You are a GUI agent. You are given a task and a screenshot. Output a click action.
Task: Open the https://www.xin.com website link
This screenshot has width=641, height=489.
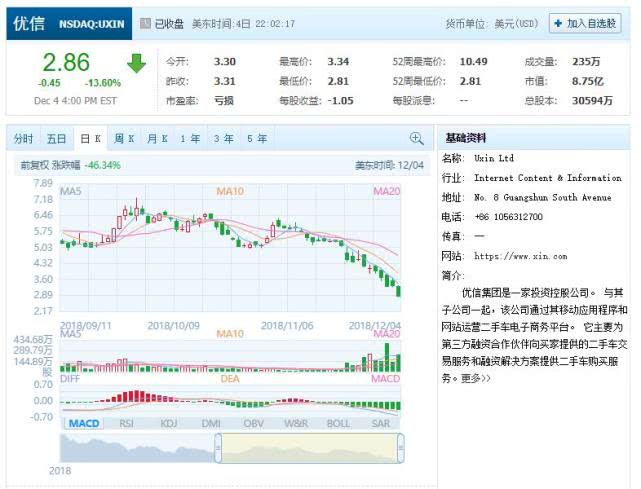tap(520, 256)
